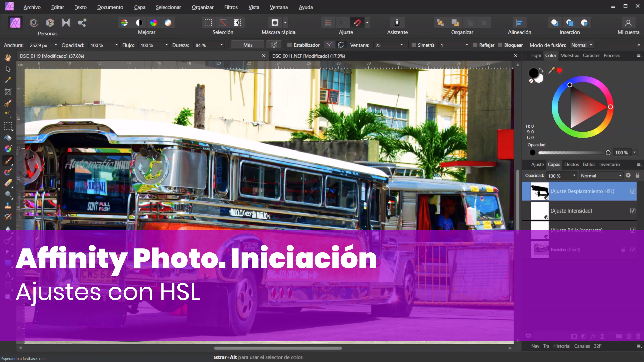This screenshot has height=362, width=644.
Task: Toggle rope stabilizer mode icon
Action: click(x=330, y=45)
